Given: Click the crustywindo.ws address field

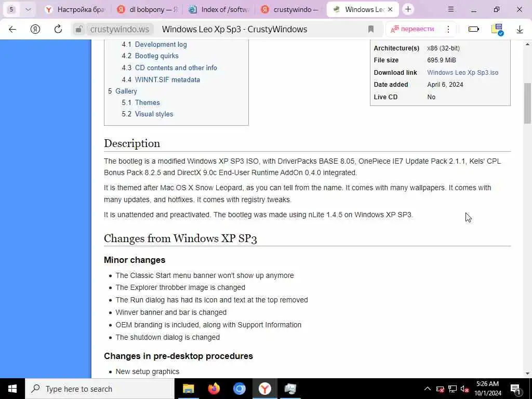Looking at the screenshot, I should click(120, 29).
